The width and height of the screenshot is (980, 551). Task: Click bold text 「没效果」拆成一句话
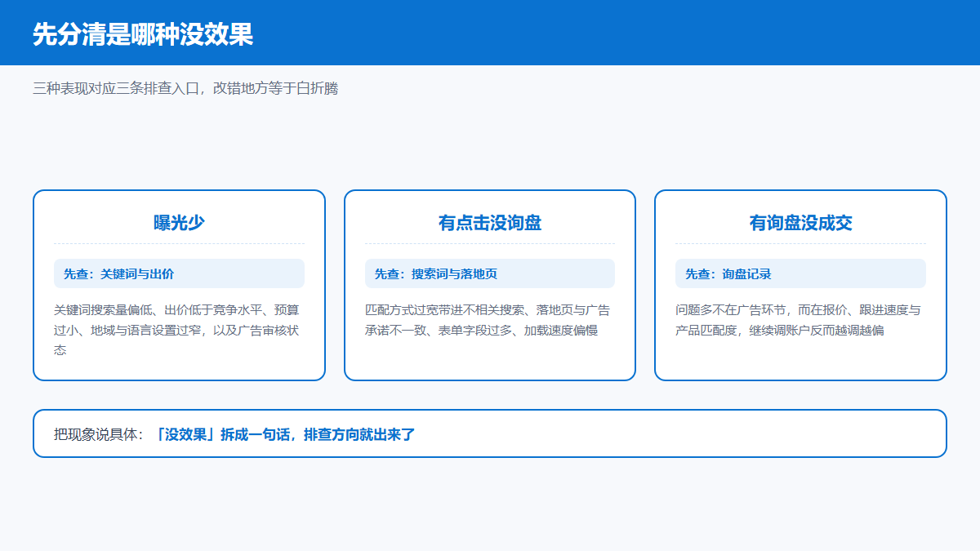point(285,434)
